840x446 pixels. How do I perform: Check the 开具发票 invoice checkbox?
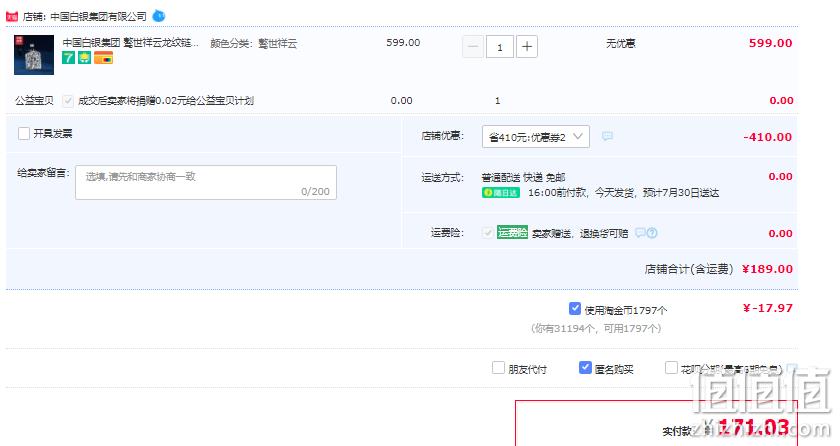[x=24, y=133]
